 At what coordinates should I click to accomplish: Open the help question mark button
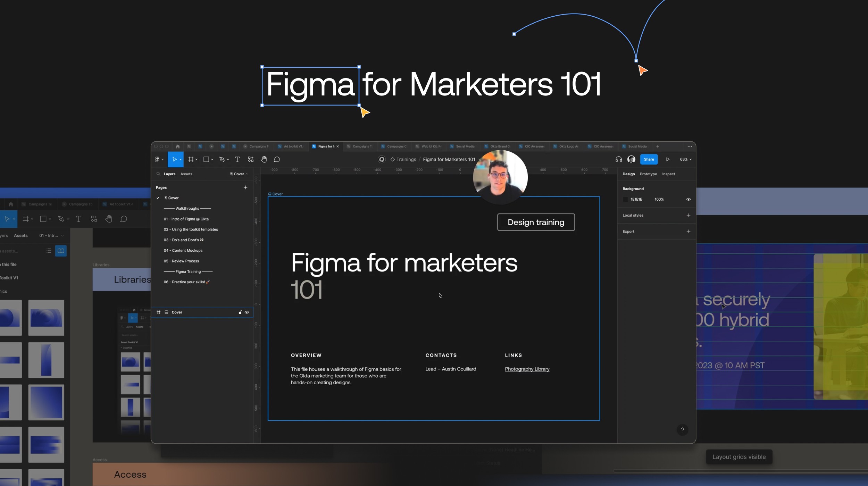click(x=682, y=430)
